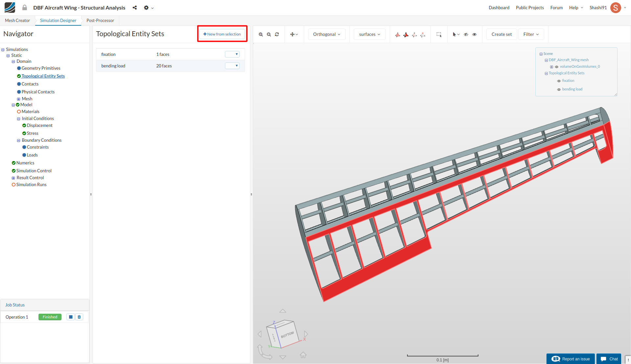Show all entities with the eye icon
The width and height of the screenshot is (631, 364).
coord(474,35)
